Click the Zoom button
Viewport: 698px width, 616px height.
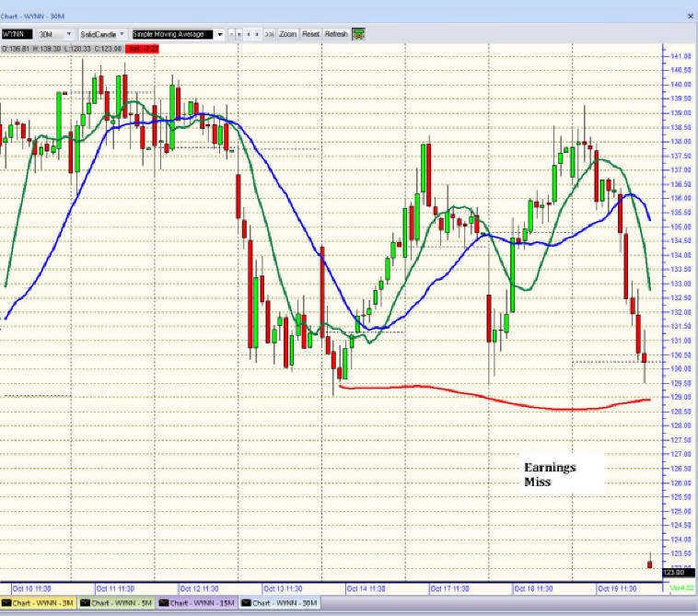tap(287, 34)
